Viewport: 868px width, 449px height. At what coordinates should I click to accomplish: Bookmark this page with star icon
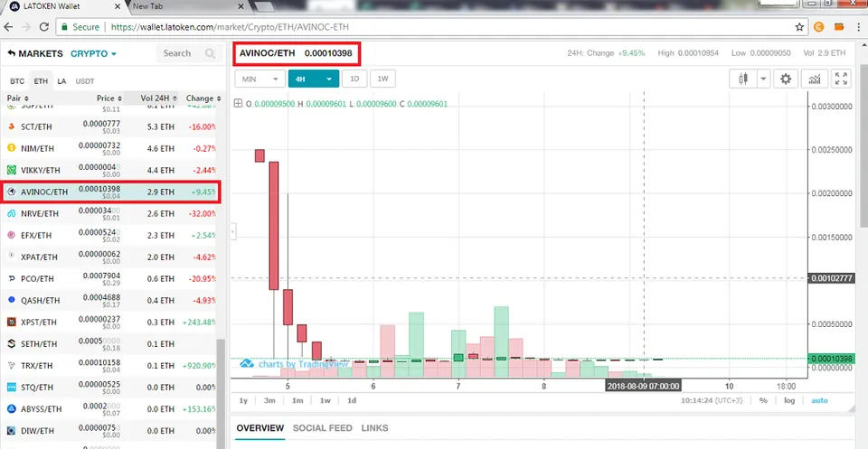[799, 26]
